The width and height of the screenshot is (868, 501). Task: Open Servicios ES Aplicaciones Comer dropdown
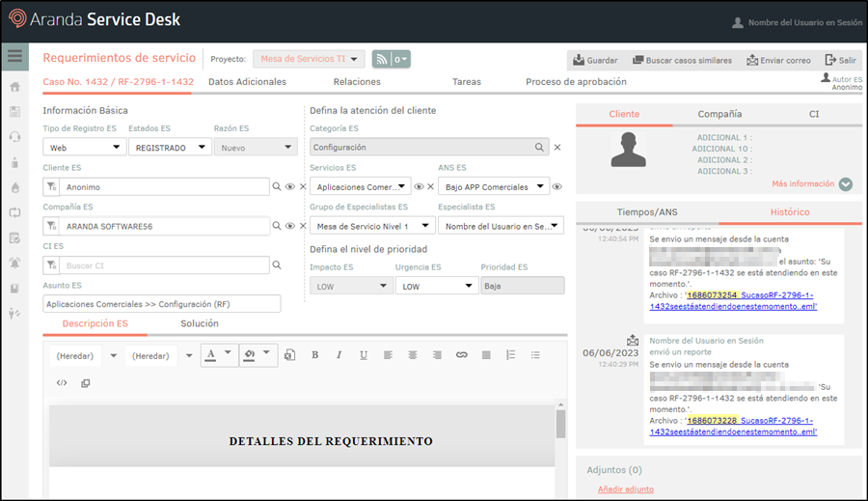click(361, 186)
